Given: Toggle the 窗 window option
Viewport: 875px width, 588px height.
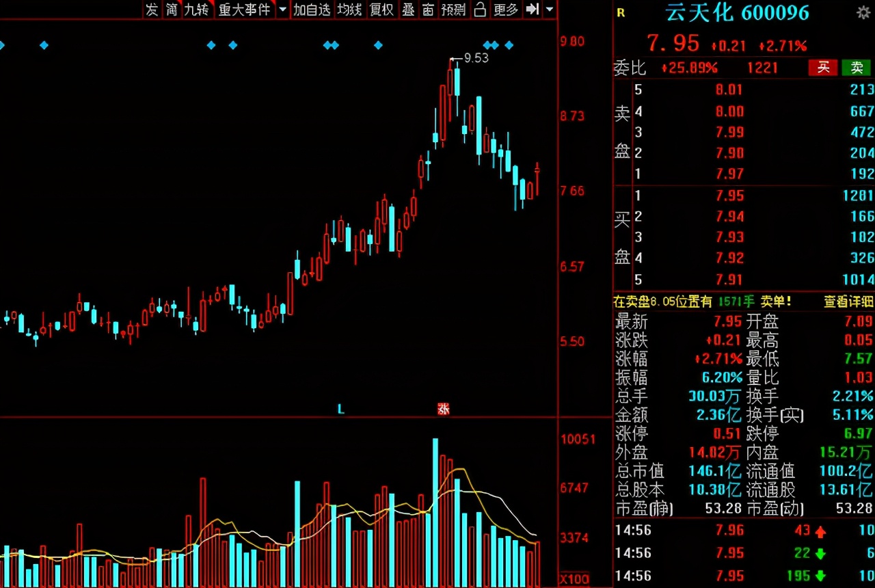Looking at the screenshot, I should (429, 10).
